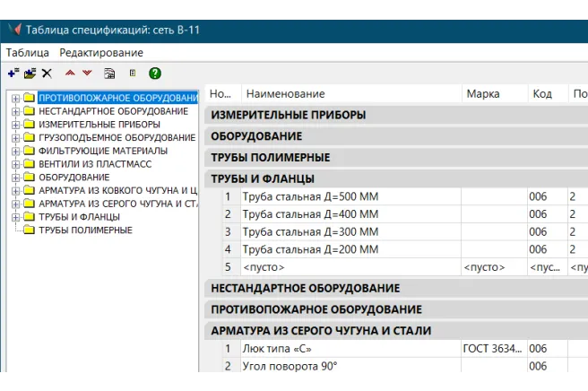Open help with green question icon
Image resolution: width=588 pixels, height=391 pixels.
(x=154, y=74)
